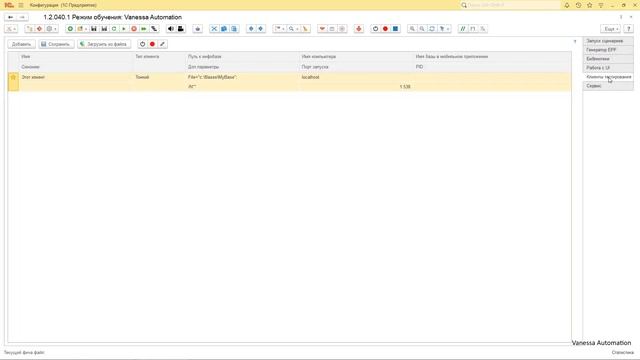Click the magnifier zoom-out icon
Viewport: 640px width, 360px height.
tap(422, 29)
